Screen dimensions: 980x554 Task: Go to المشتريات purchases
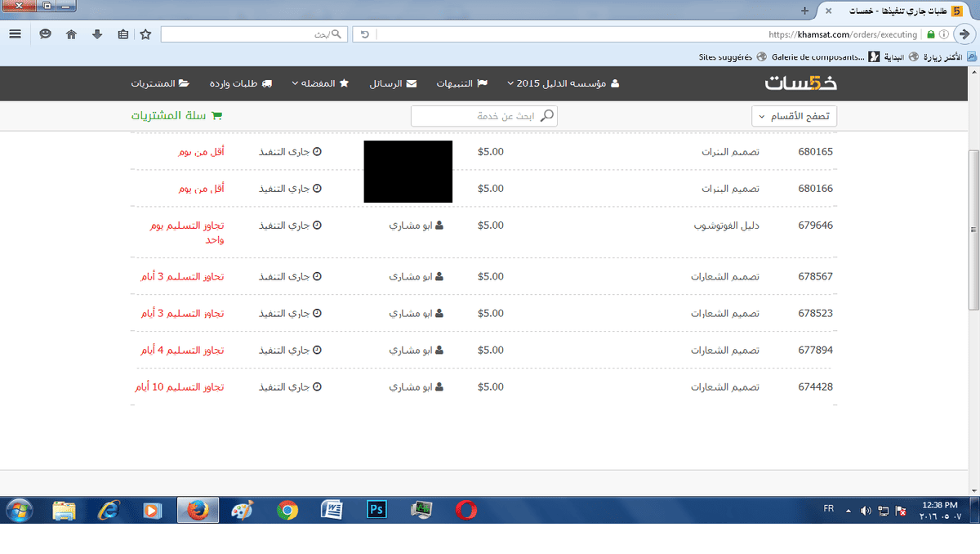(160, 83)
